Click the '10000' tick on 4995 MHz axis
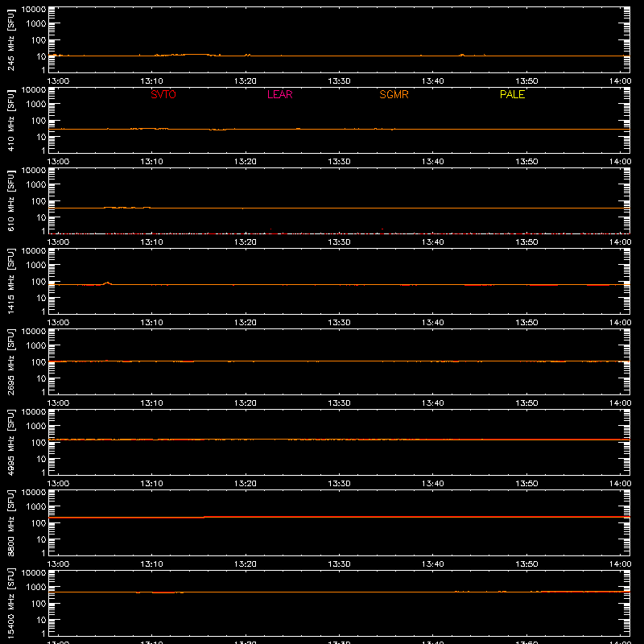 coord(34,412)
